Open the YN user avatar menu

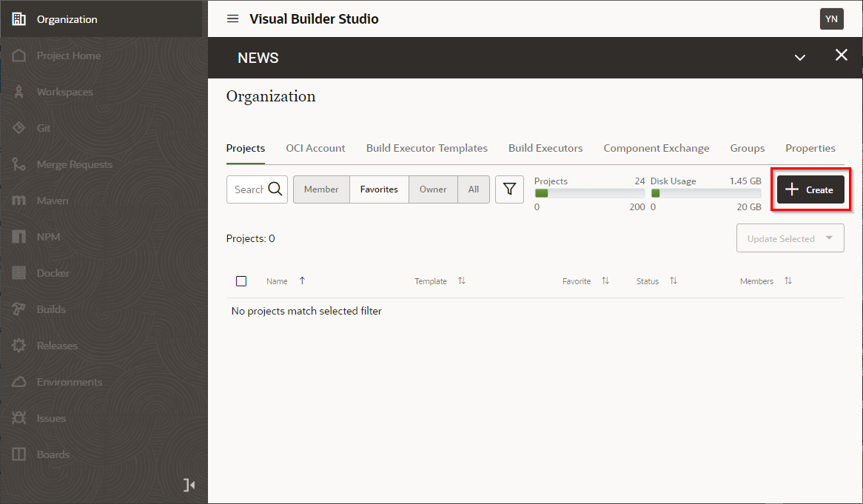(831, 19)
